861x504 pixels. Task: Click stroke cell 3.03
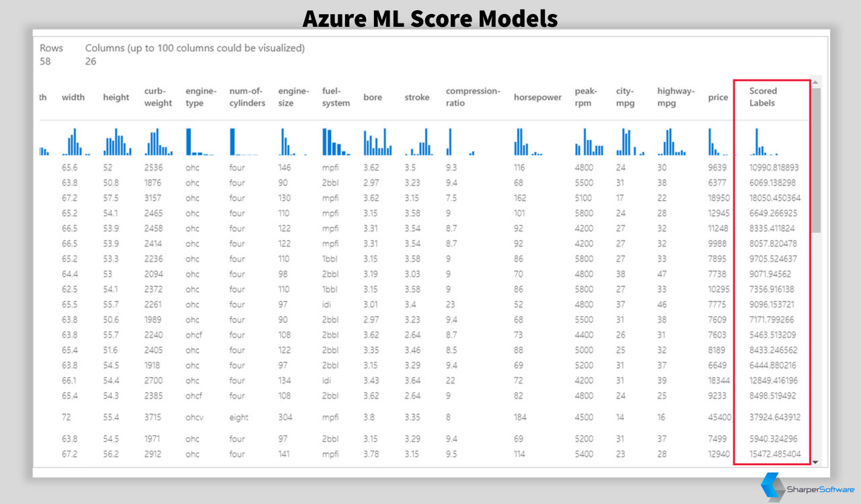pos(413,274)
